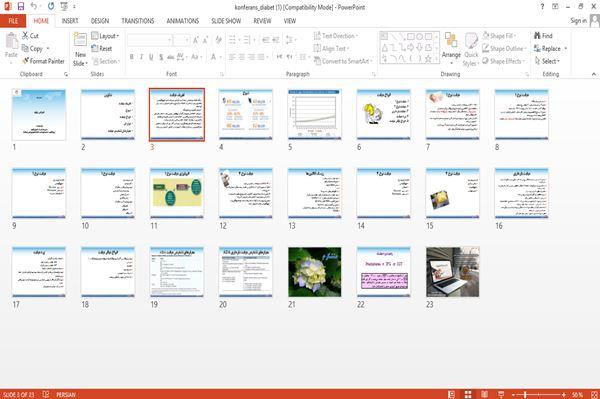Open the REVIEW tab
The height and width of the screenshot is (399, 600).
point(262,21)
